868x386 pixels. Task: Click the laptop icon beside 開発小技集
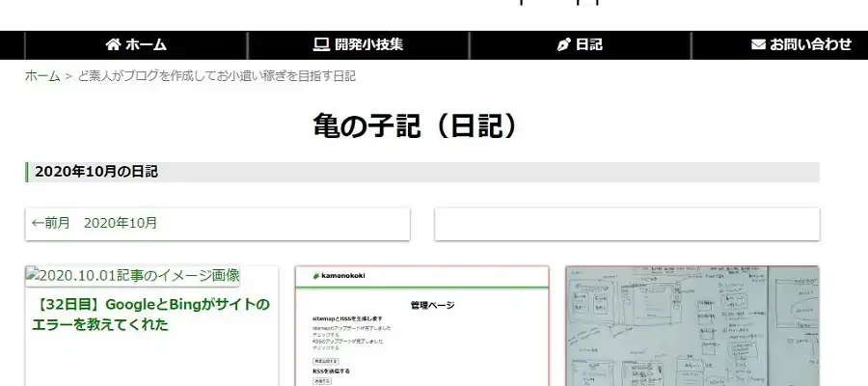pos(321,44)
